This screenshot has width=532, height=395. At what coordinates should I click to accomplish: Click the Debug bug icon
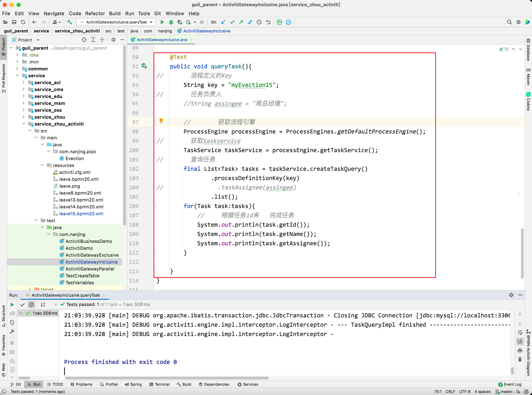coord(171,22)
